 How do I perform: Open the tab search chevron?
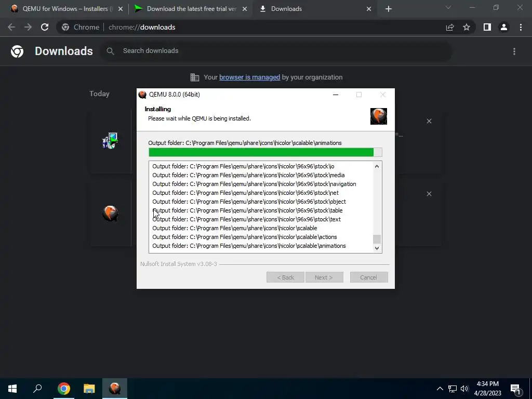[448, 7]
